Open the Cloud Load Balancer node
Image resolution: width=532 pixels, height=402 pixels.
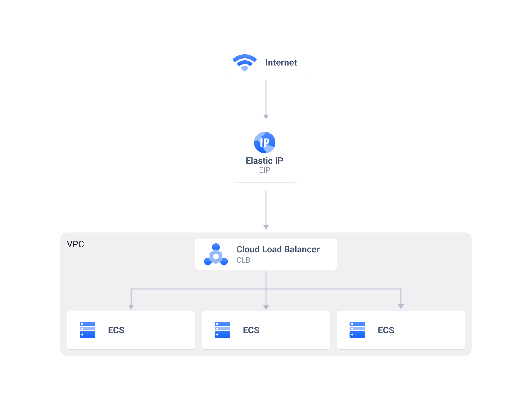tap(266, 254)
